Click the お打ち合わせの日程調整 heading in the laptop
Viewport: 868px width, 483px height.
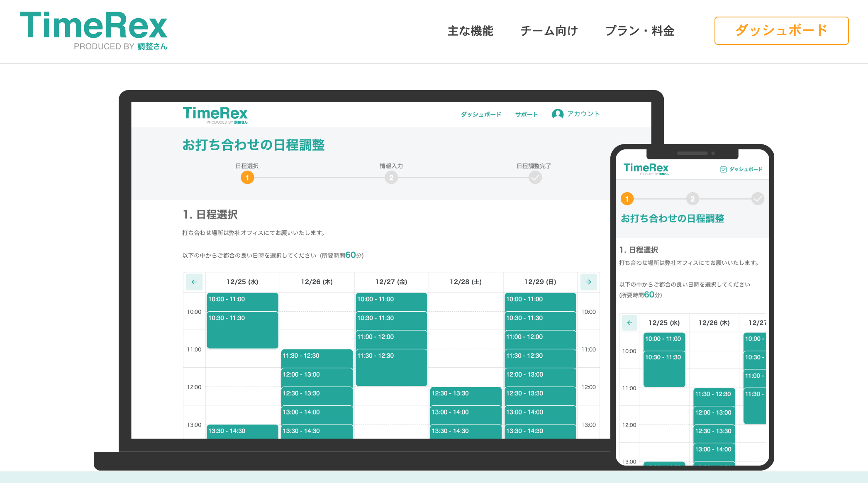point(254,145)
